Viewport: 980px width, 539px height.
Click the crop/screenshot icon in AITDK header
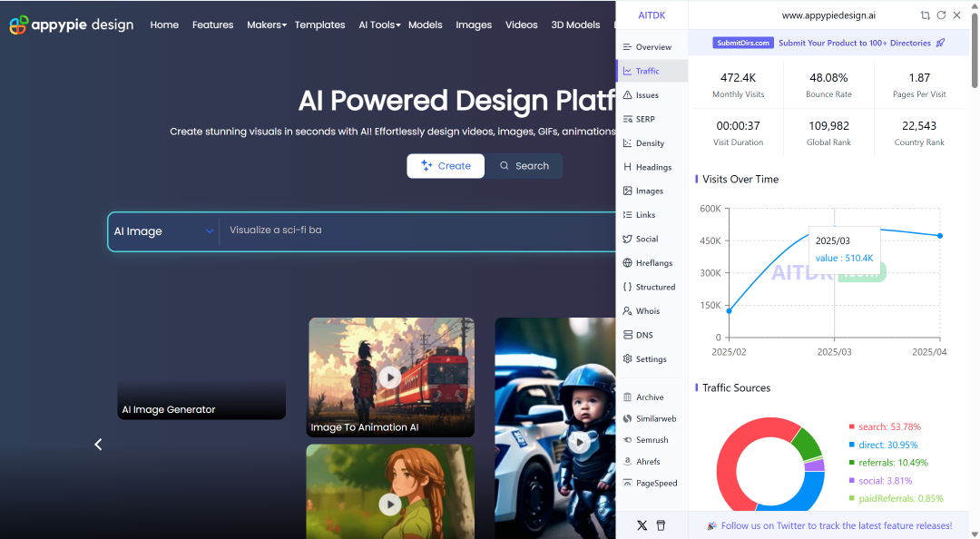pyautogui.click(x=925, y=15)
